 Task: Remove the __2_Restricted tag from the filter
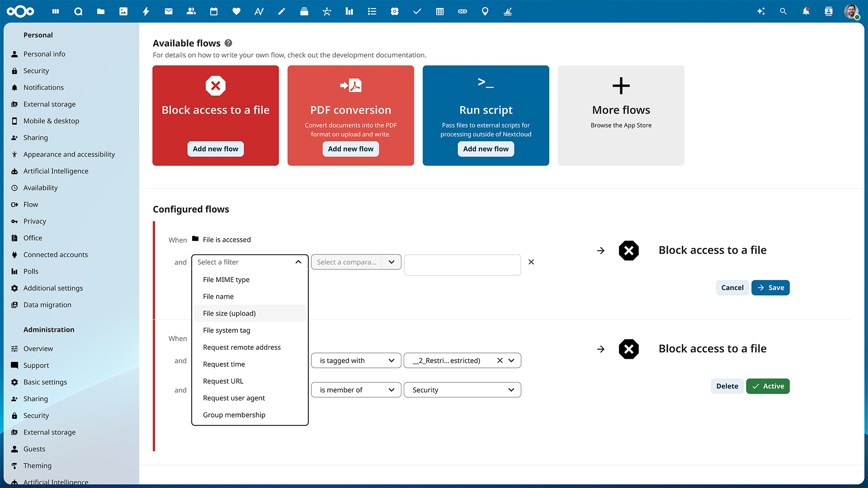click(x=500, y=361)
